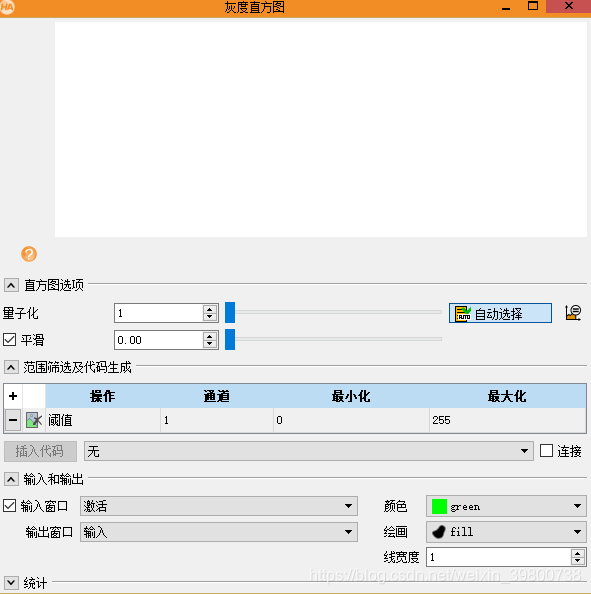Screen dimensions: 591x594
Task: Click the 量子化 slider handle
Action: pos(230,313)
